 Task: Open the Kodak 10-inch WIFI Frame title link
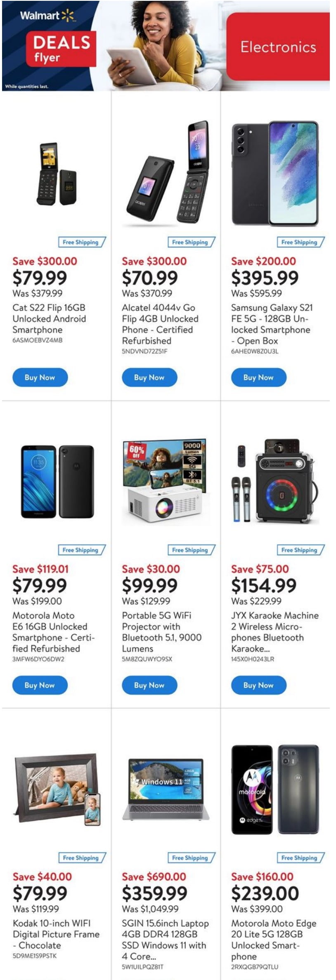(x=56, y=934)
